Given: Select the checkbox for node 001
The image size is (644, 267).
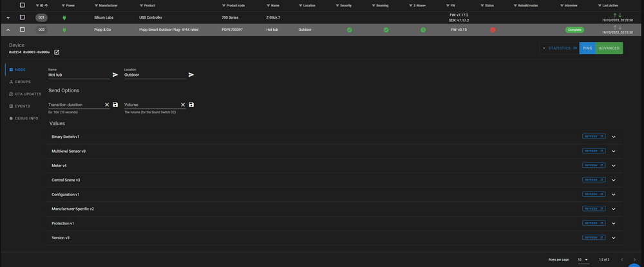Looking at the screenshot, I should tap(22, 17).
